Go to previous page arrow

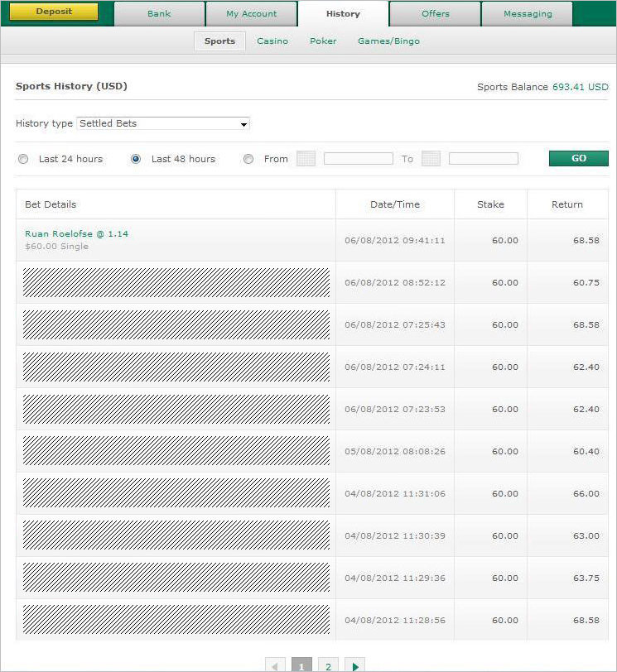[x=276, y=666]
